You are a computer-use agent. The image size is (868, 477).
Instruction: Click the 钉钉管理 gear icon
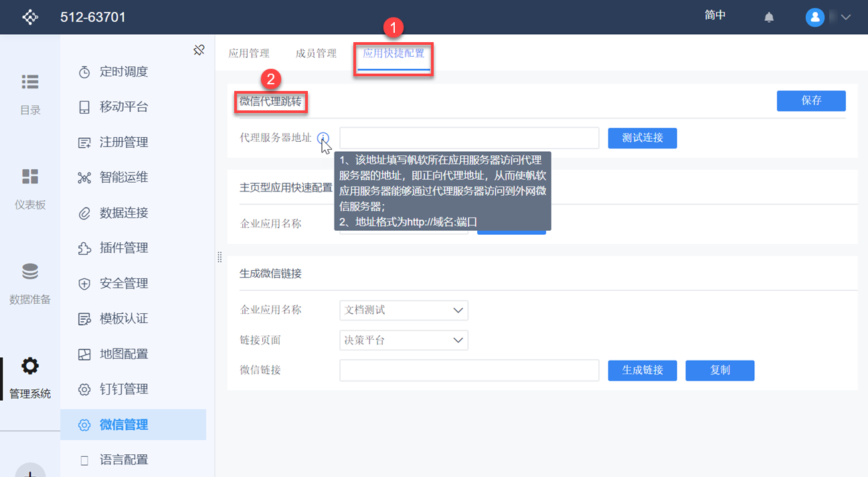click(x=84, y=389)
